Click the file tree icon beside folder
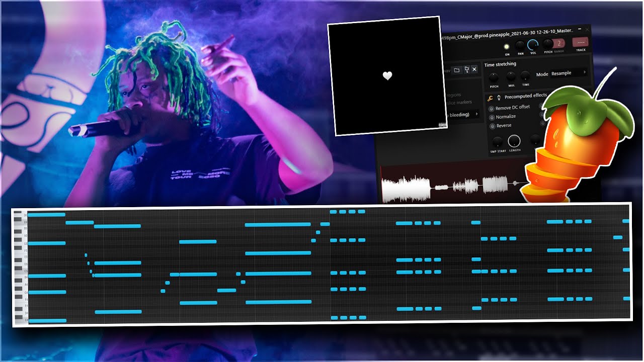 466,69
